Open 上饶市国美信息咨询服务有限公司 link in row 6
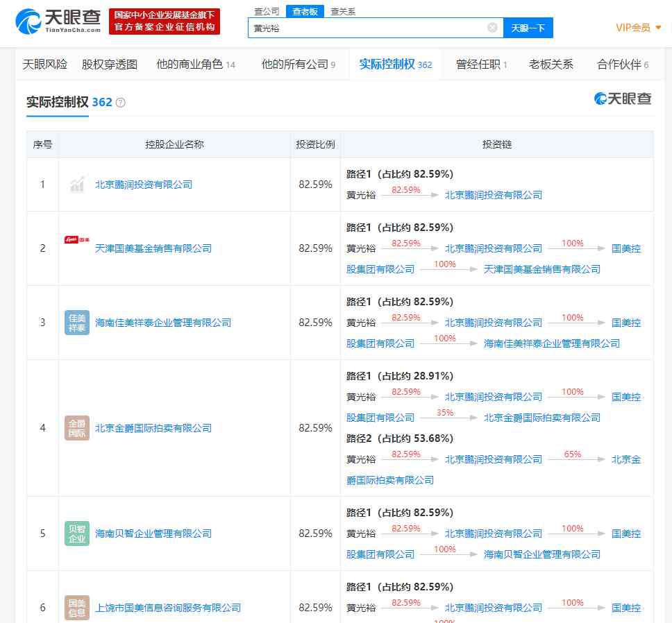672x623 pixels. tap(167, 608)
